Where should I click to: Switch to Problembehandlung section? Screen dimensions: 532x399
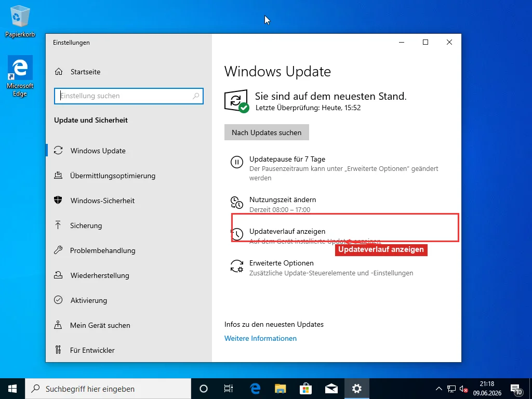(102, 250)
